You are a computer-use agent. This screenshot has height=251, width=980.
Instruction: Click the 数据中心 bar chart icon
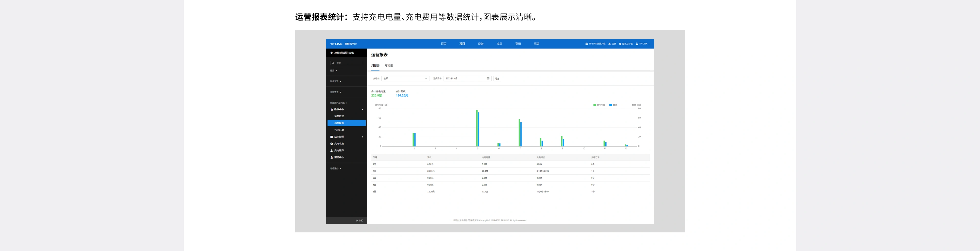(331, 109)
